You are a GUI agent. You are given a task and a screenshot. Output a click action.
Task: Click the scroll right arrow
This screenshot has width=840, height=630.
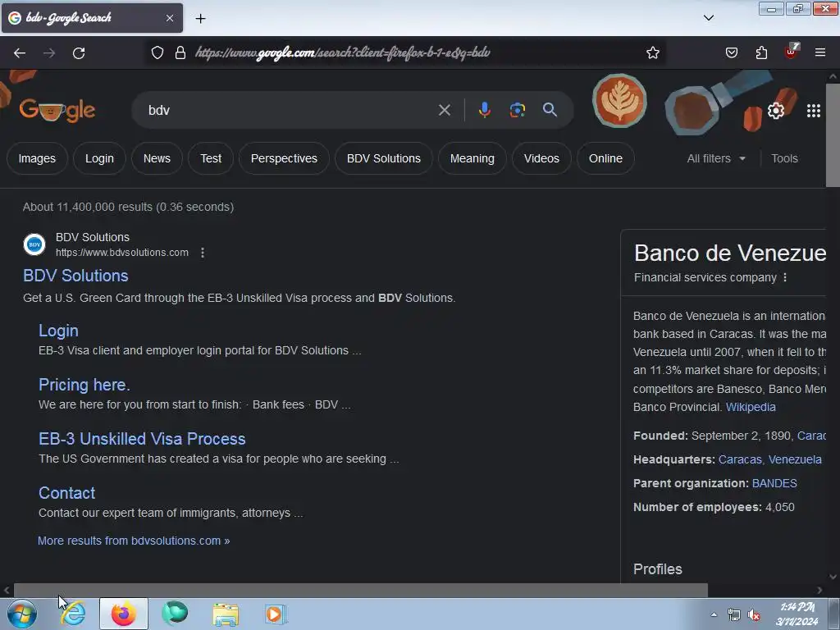pos(819,590)
